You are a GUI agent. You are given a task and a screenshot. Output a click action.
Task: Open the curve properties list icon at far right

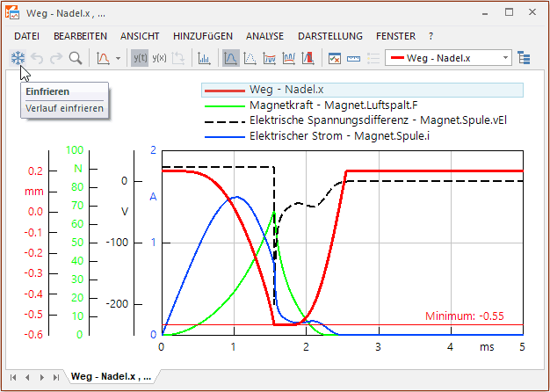coord(525,59)
